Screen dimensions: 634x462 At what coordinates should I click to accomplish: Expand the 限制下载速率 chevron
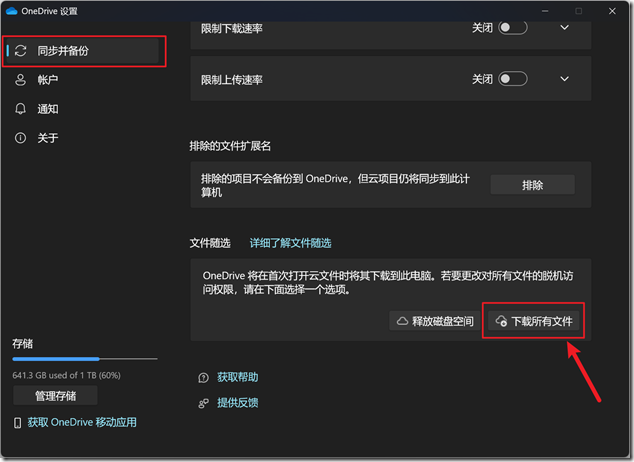click(x=564, y=27)
